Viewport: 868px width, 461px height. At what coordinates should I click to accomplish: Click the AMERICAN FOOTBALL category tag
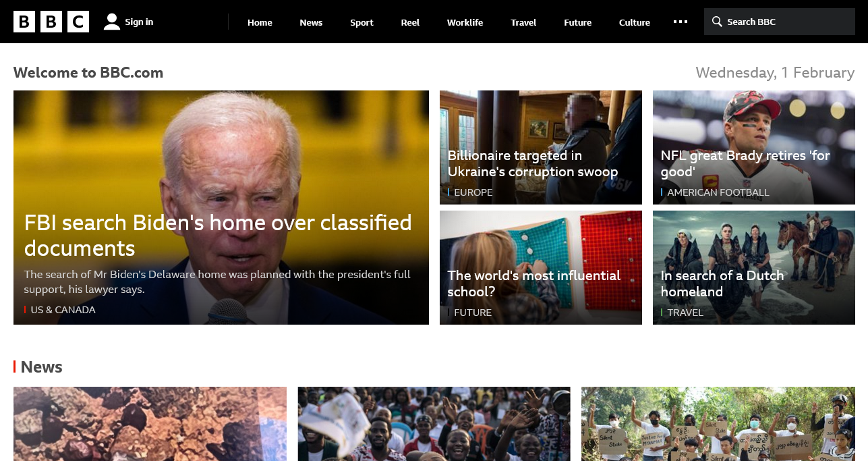pyautogui.click(x=718, y=192)
